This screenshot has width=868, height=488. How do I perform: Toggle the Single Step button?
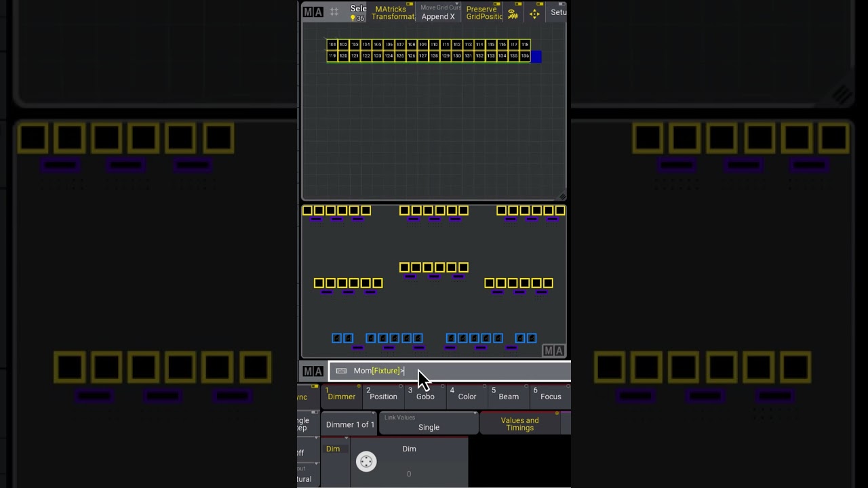tap(308, 424)
